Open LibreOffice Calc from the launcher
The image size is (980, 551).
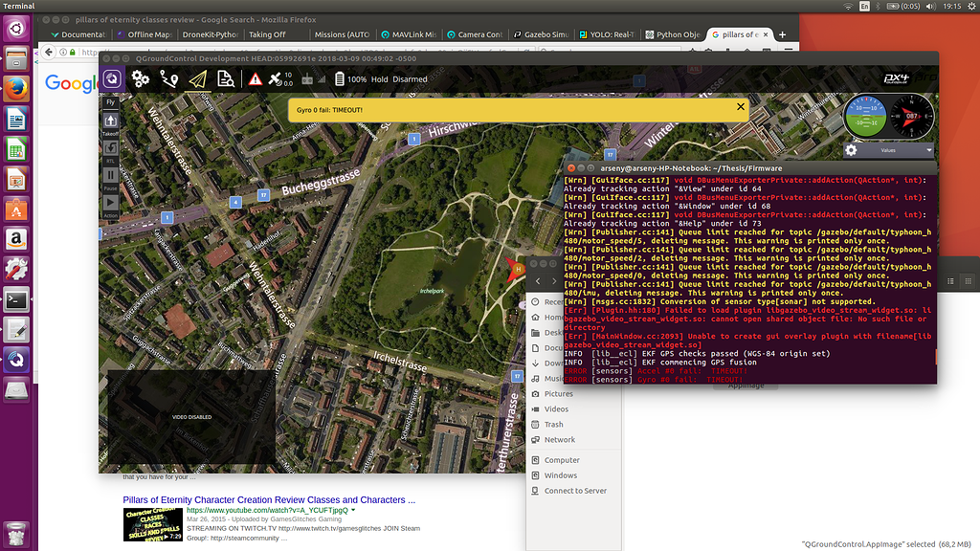(16, 150)
